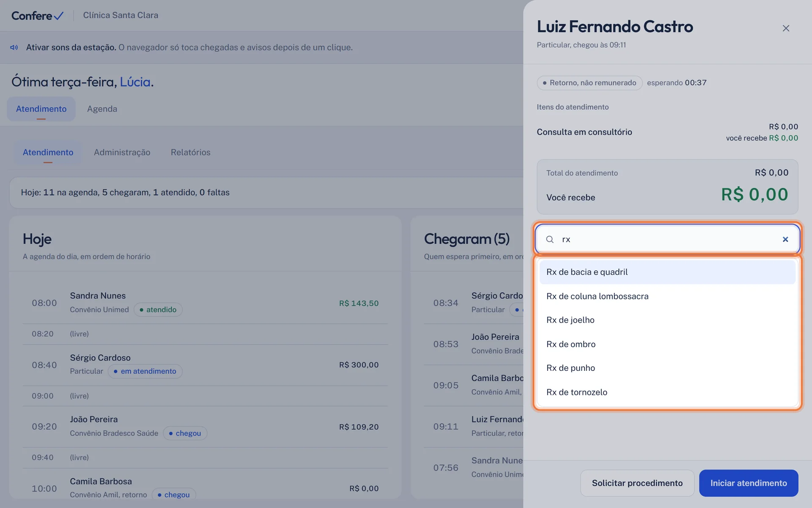Select the inner Atendimento sub-tab
The image size is (812, 508).
pos(48,152)
